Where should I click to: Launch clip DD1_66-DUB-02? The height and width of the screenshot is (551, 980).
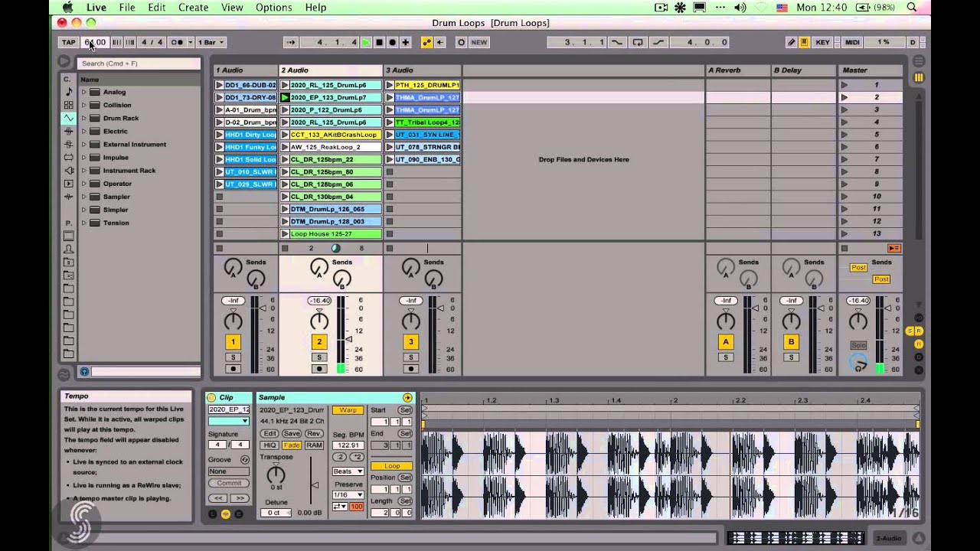click(220, 85)
